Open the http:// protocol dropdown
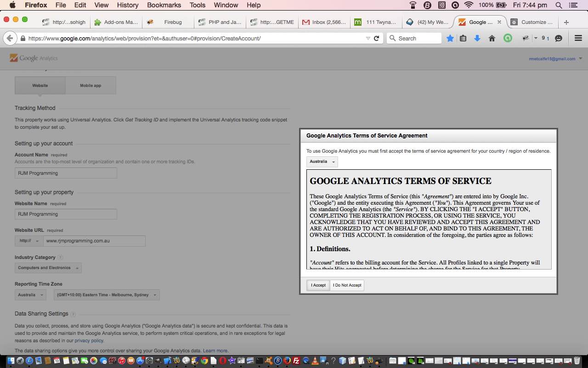The width and height of the screenshot is (588, 368). [x=29, y=241]
